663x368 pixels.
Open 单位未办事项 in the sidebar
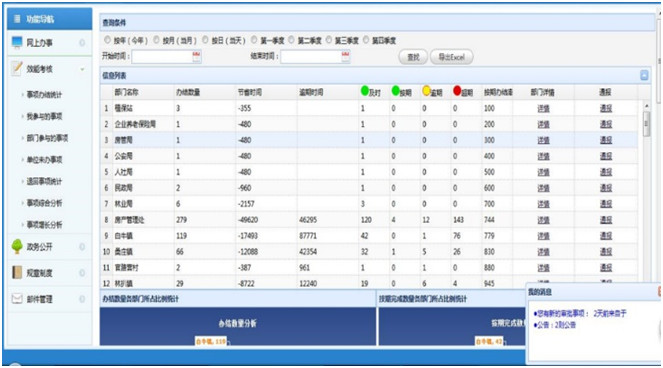click(x=44, y=159)
